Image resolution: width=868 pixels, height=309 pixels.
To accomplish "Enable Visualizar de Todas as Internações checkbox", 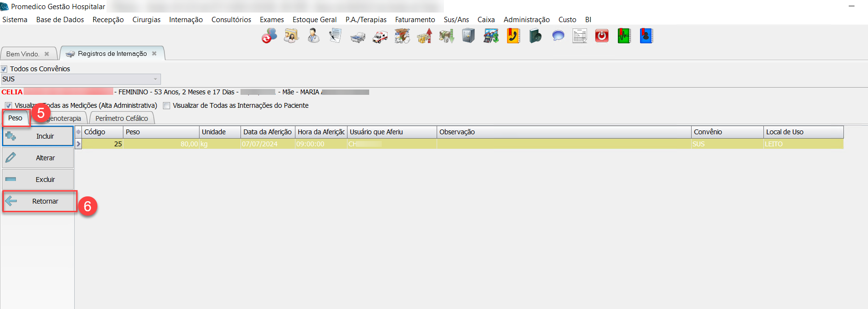I will 167,105.
